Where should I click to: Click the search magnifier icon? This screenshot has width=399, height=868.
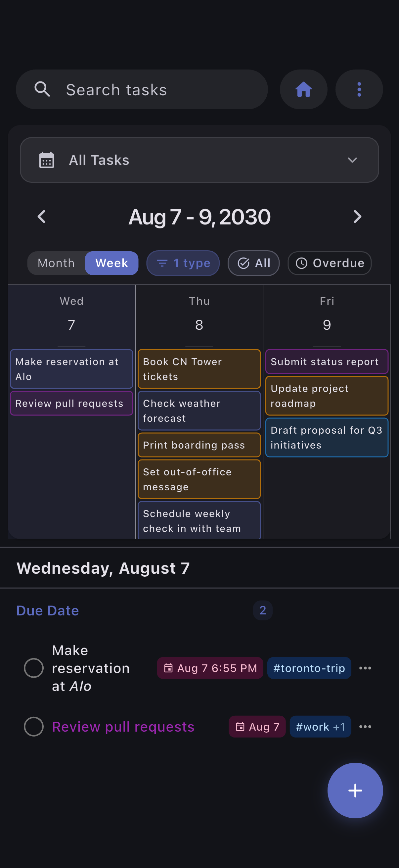click(42, 90)
